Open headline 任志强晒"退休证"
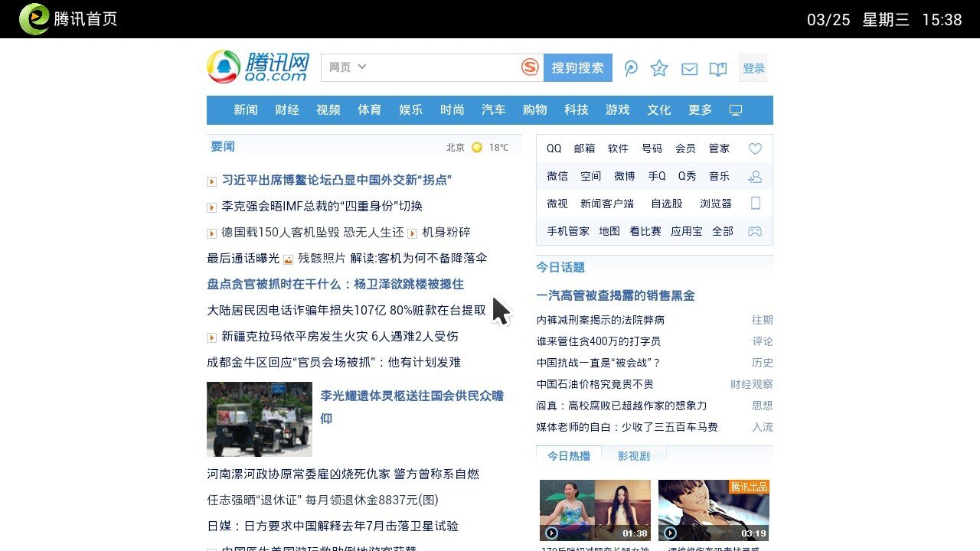The height and width of the screenshot is (551, 980). (x=322, y=500)
